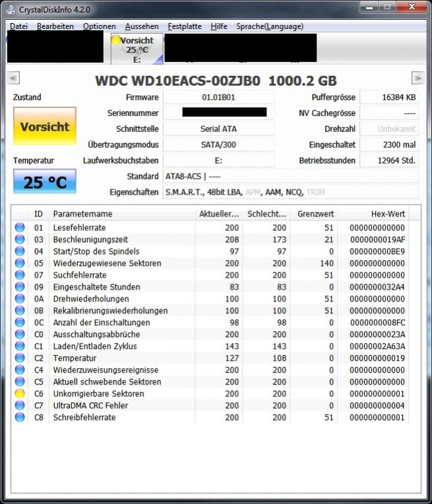The image size is (432, 504).
Task: Open the Bearbeiten menu
Action: click(55, 26)
